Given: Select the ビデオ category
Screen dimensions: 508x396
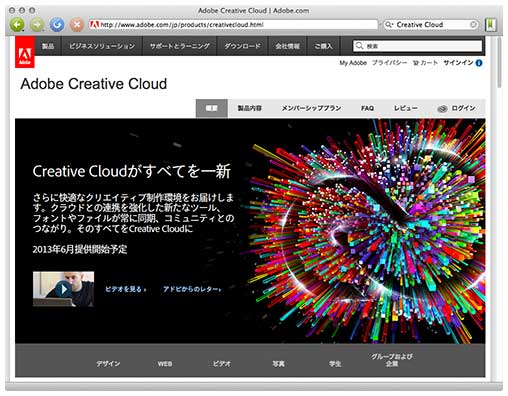Looking at the screenshot, I should click(x=222, y=364).
